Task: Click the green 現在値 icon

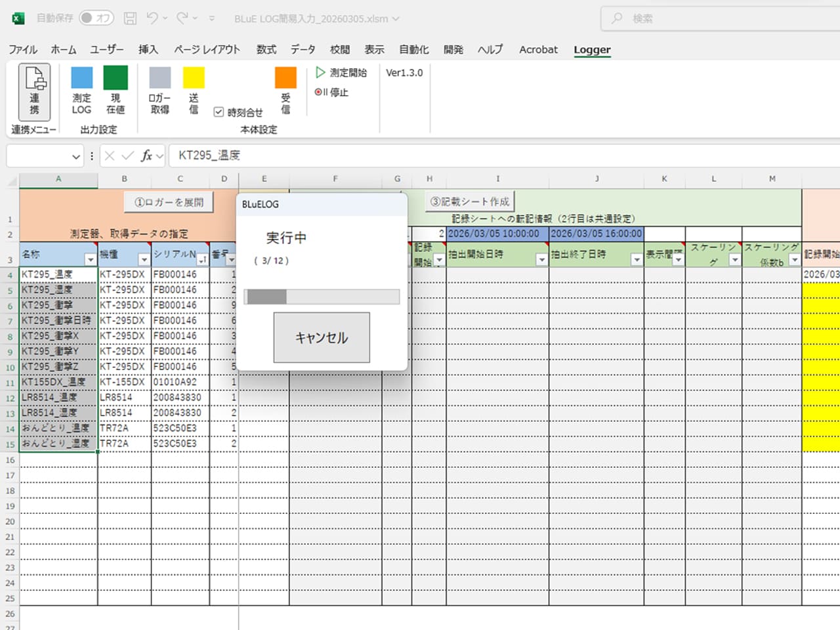Action: click(115, 78)
